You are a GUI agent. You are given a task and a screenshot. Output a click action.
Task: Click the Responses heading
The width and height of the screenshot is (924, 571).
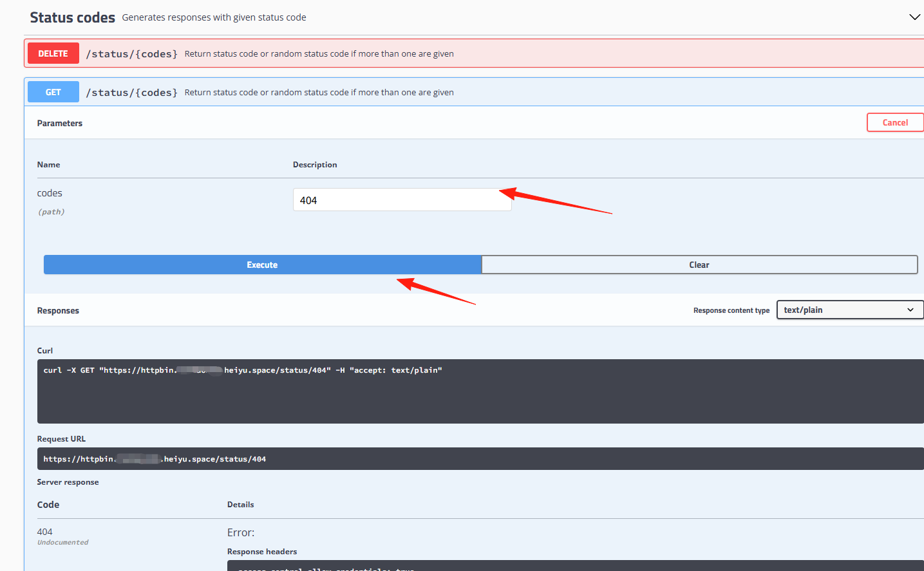pos(58,310)
